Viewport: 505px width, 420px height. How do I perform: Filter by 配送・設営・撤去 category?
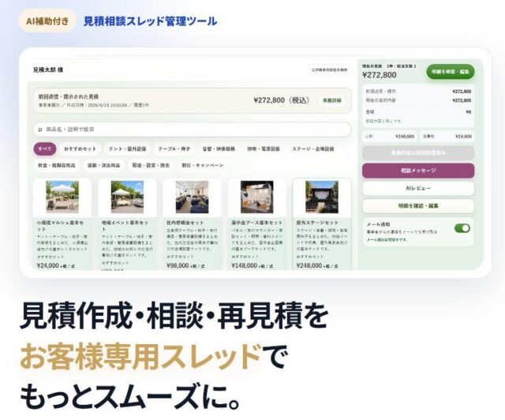point(151,165)
